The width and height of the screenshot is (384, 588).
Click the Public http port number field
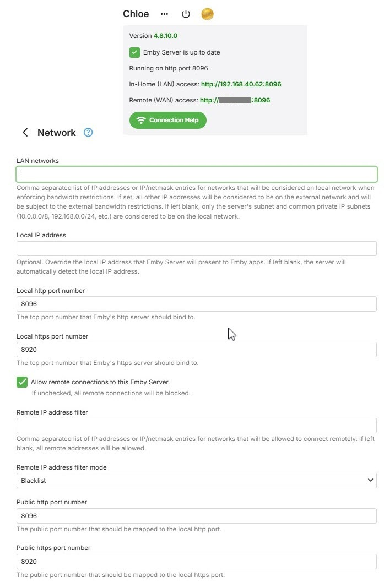196,516
